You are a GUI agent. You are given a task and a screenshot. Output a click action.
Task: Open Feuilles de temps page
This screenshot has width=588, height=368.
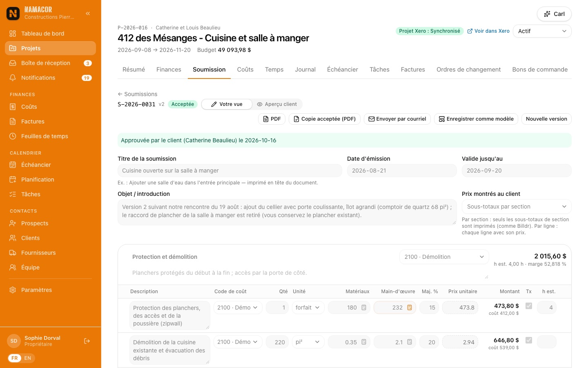(50, 136)
